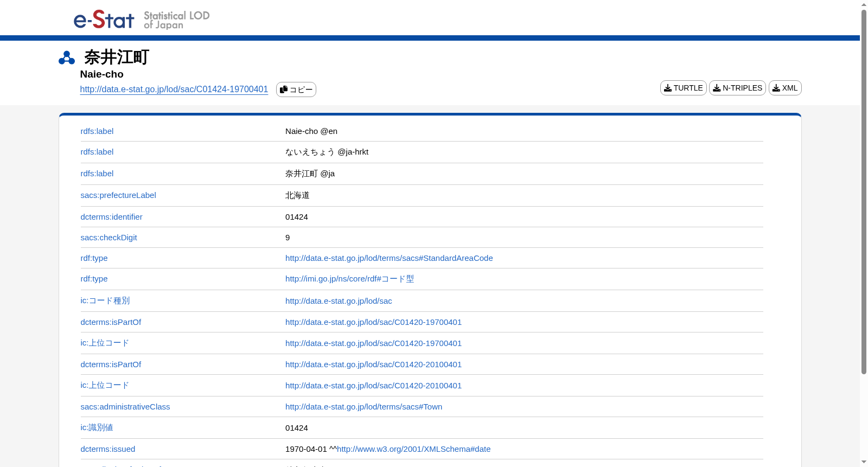Click the page vertical scrollbar thumb

click(864, 192)
